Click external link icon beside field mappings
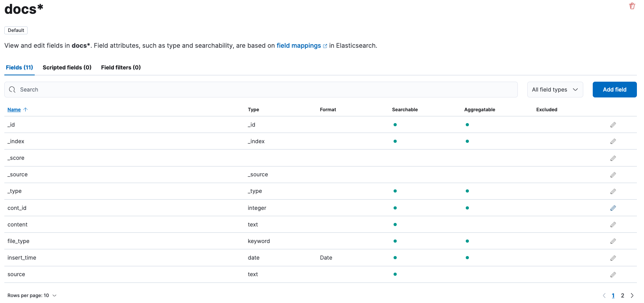Image resolution: width=644 pixels, height=303 pixels. [325, 46]
